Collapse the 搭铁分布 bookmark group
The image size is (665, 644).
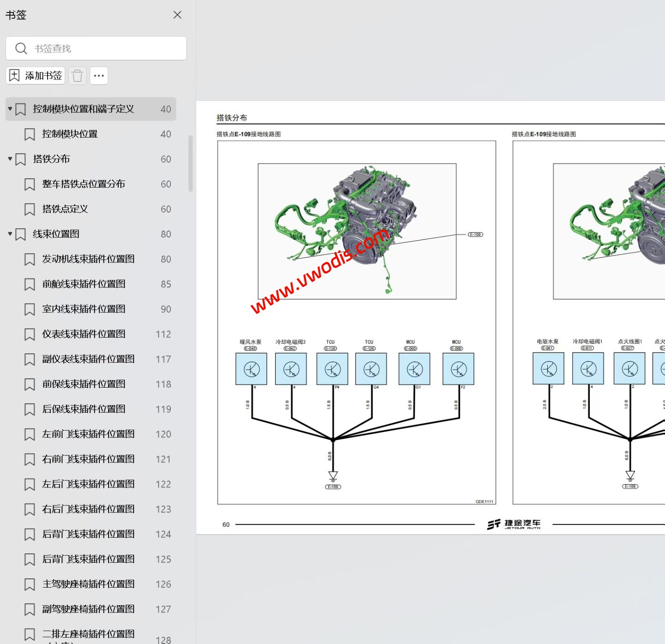[10, 159]
